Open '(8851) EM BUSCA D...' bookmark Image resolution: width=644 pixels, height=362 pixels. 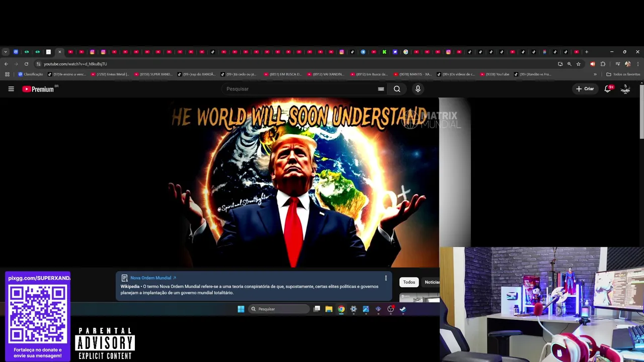pyautogui.click(x=283, y=74)
